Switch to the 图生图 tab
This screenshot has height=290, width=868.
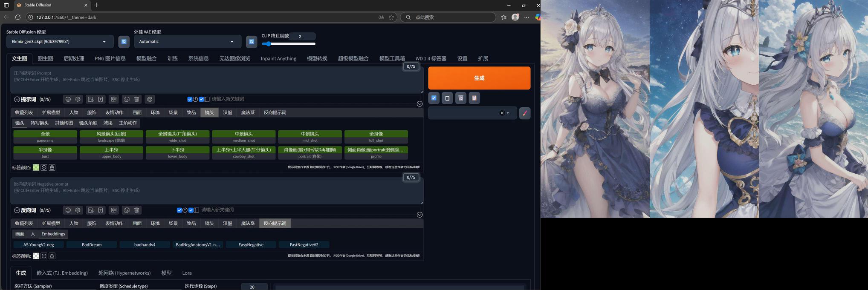tap(45, 58)
